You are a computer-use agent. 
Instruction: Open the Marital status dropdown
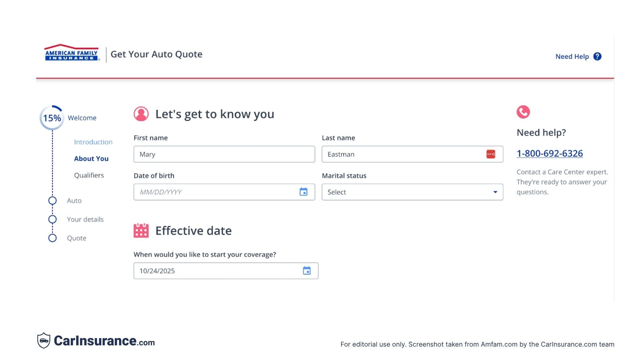coord(412,192)
